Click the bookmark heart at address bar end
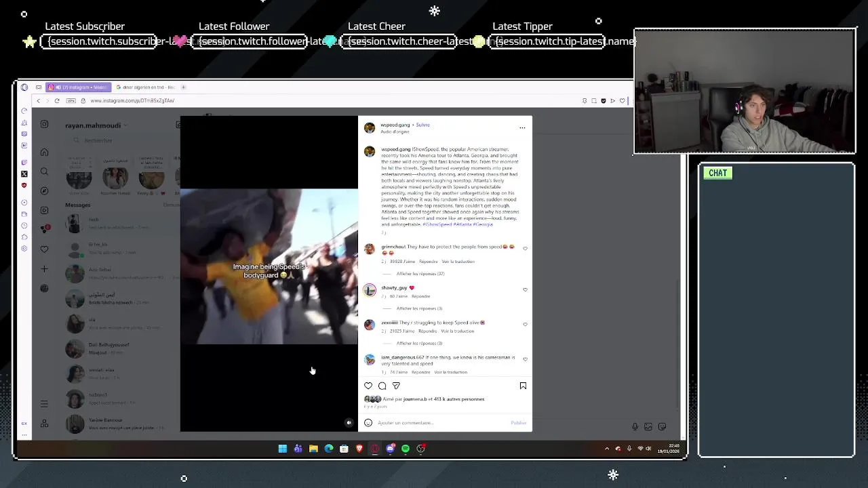The width and height of the screenshot is (868, 488). click(622, 101)
